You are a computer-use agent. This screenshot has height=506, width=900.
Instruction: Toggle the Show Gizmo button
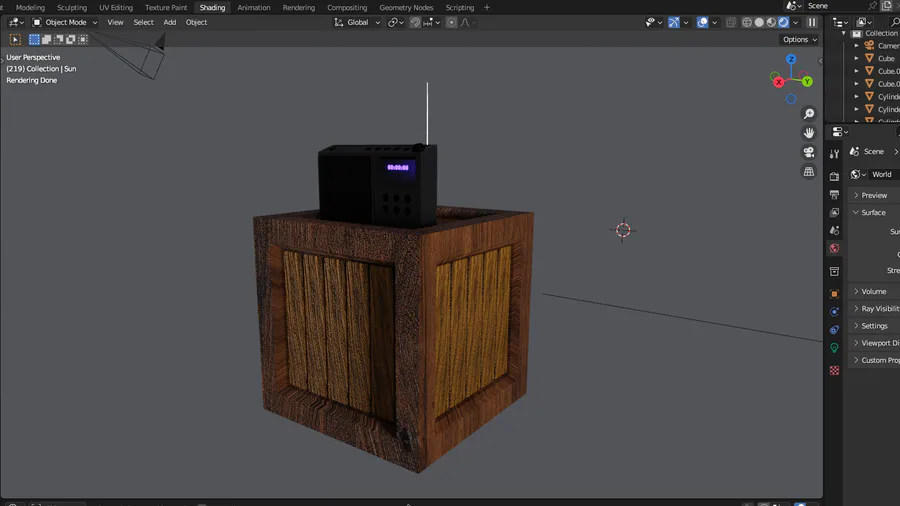click(x=674, y=22)
